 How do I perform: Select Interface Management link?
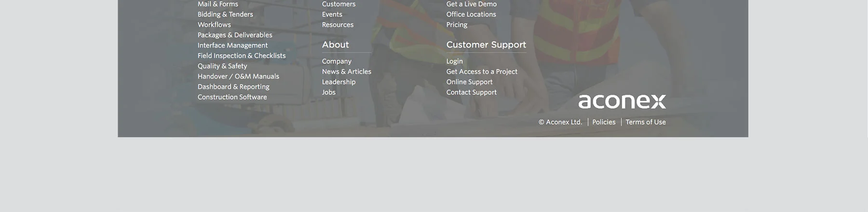click(x=232, y=45)
